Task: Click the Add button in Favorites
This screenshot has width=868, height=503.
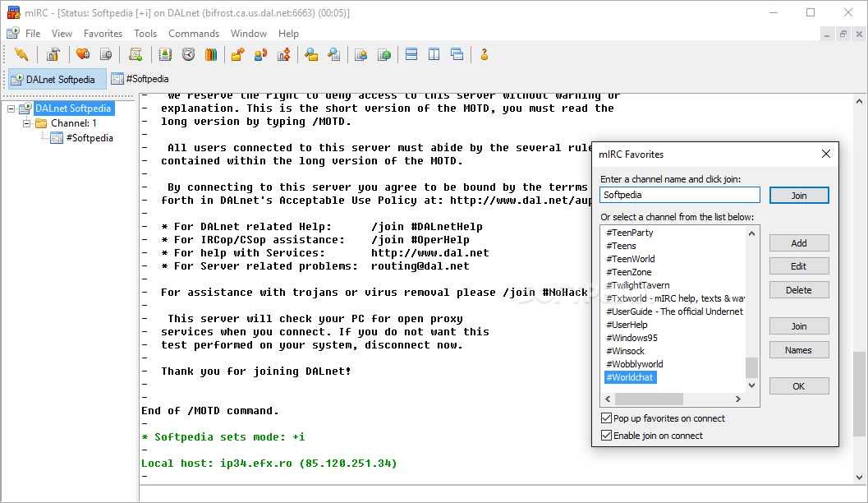Action: [799, 243]
